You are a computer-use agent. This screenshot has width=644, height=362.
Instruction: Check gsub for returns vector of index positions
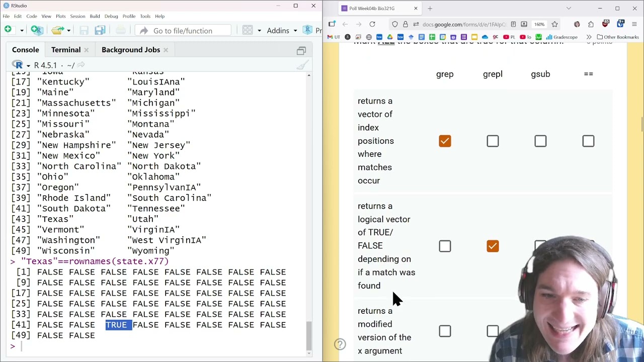point(540,141)
